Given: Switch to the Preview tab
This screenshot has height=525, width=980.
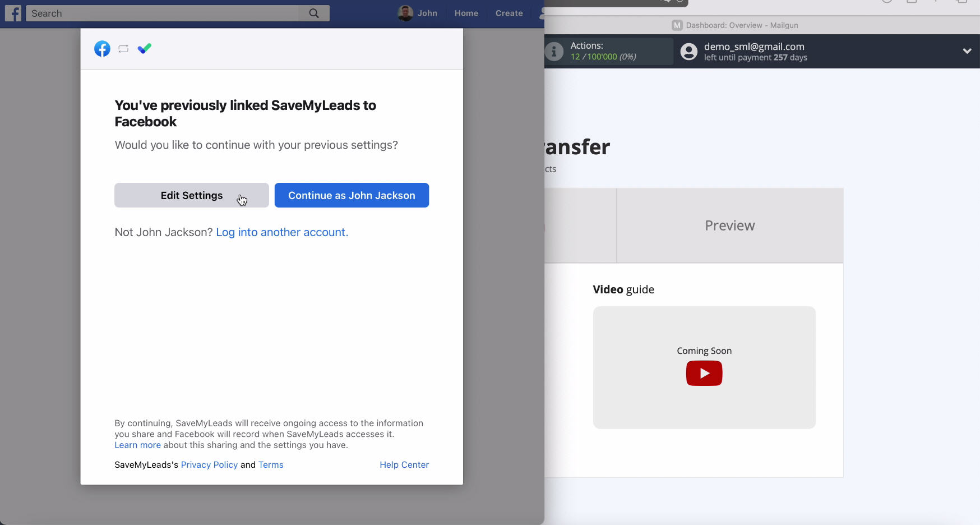Looking at the screenshot, I should pos(730,225).
